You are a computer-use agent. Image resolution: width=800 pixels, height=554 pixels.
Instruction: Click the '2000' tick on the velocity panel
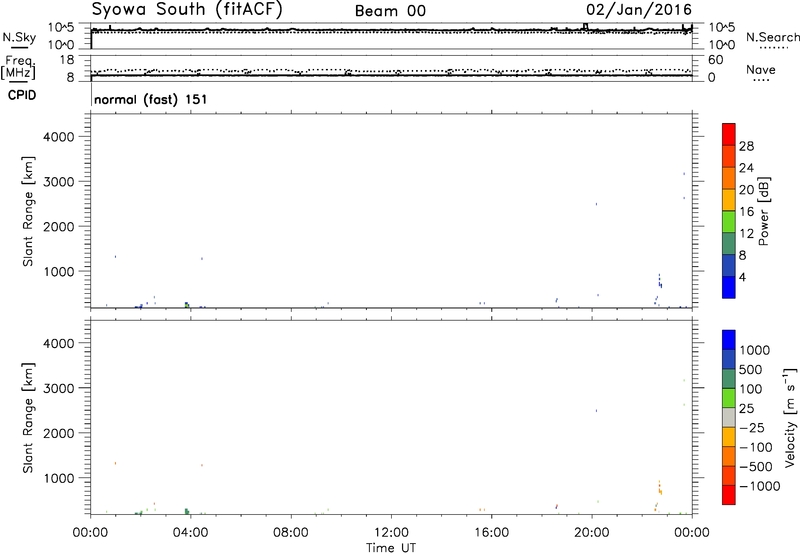point(59,434)
